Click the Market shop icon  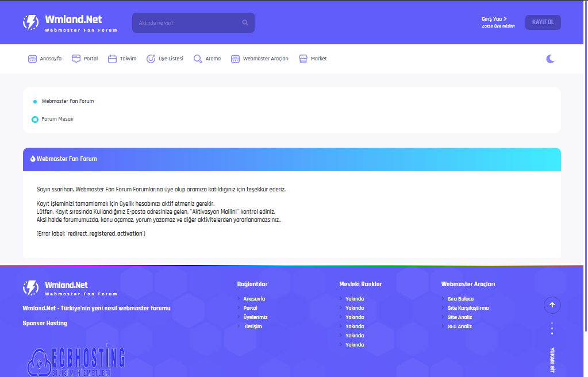tap(303, 59)
